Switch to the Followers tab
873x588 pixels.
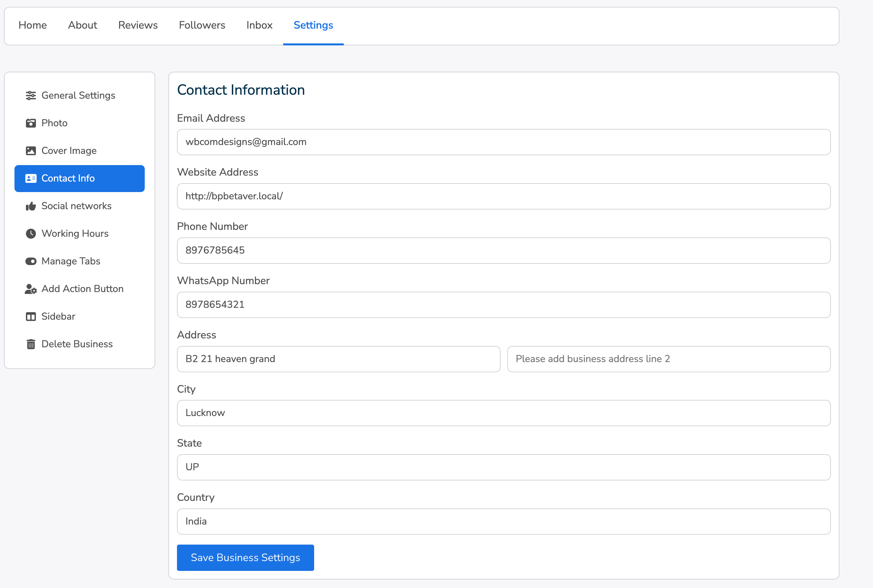pyautogui.click(x=202, y=25)
